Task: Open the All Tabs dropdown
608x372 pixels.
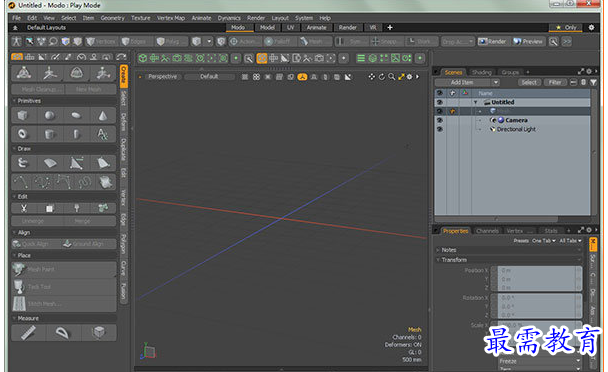Action: point(570,241)
